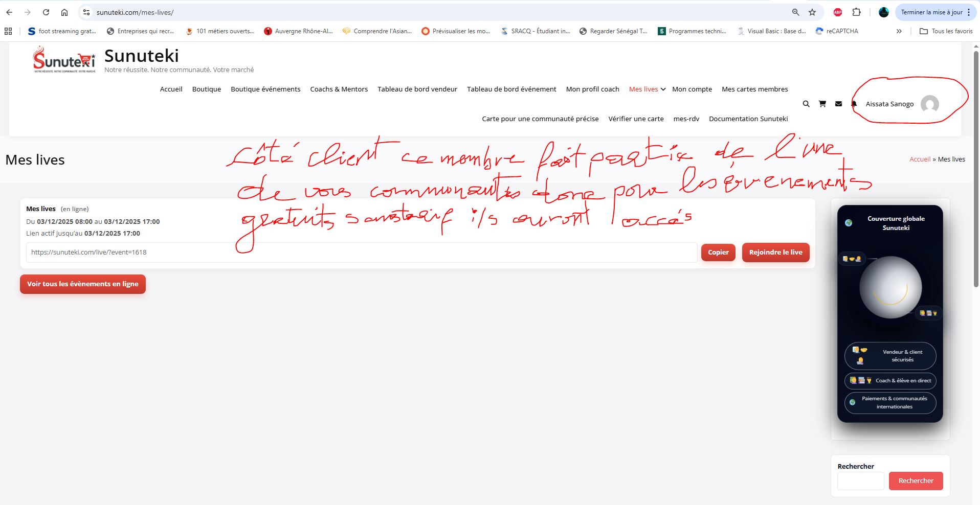Show all bookmarks via the chevron
This screenshot has width=980, height=505.
(899, 31)
